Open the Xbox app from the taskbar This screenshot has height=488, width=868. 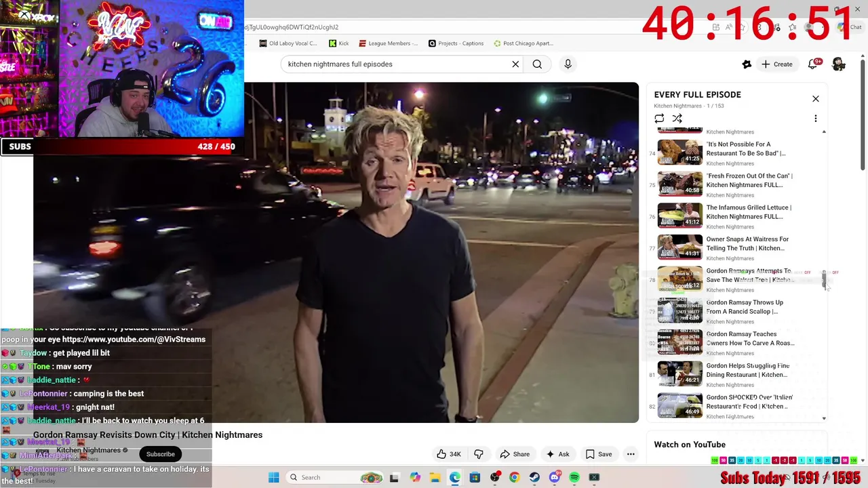594,477
